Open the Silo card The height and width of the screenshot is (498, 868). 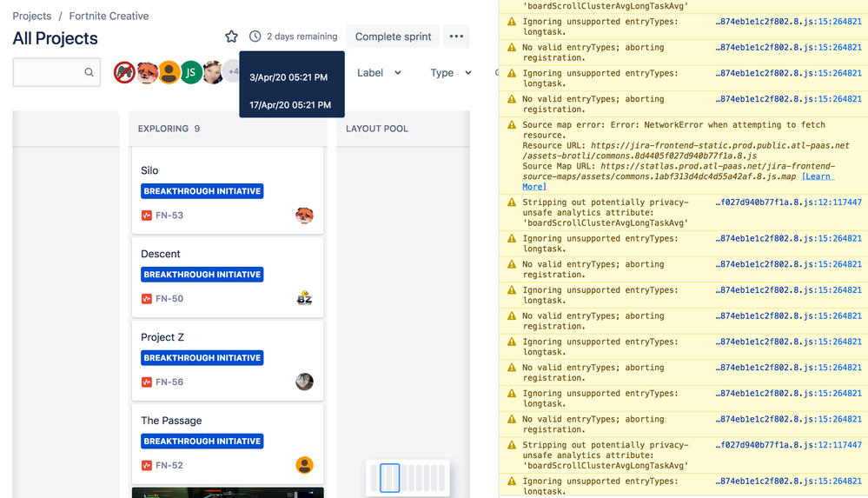(x=228, y=192)
